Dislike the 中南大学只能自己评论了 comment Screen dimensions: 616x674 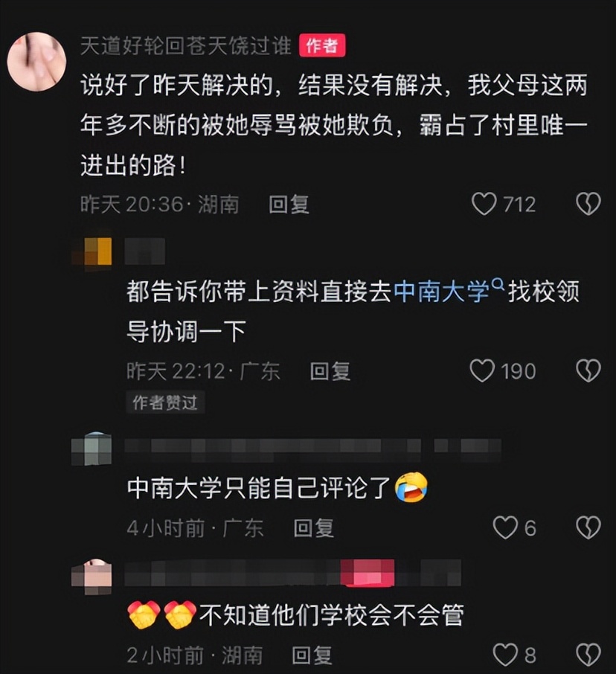click(x=588, y=527)
